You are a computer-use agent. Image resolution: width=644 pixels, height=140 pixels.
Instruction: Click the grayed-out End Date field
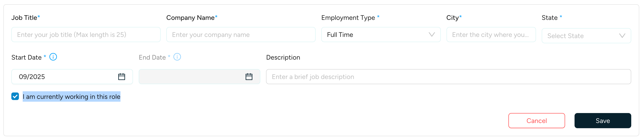(x=193, y=76)
